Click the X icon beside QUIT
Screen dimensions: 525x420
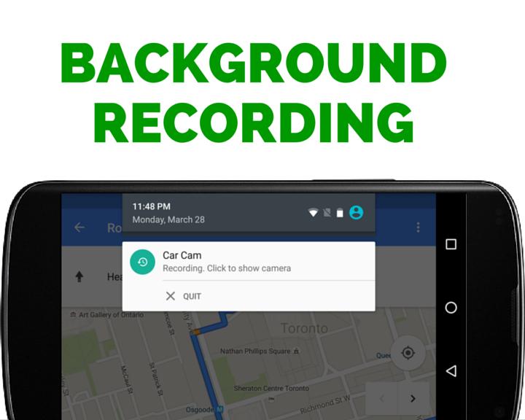(x=171, y=296)
